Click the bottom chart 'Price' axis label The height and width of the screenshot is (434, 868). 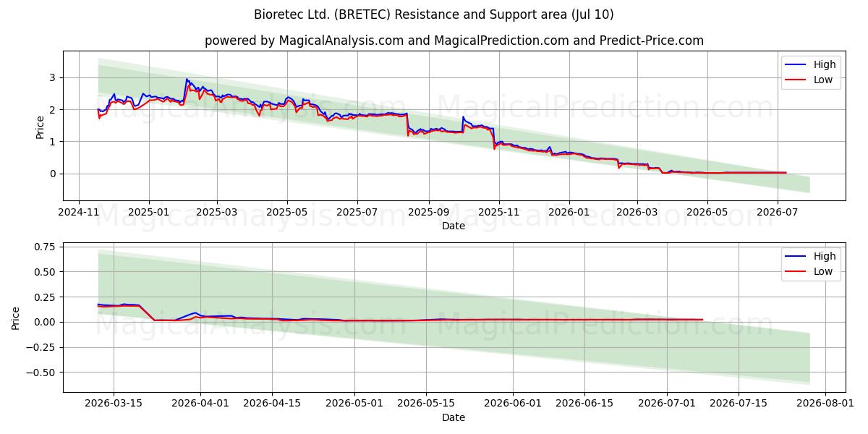[x=16, y=318]
